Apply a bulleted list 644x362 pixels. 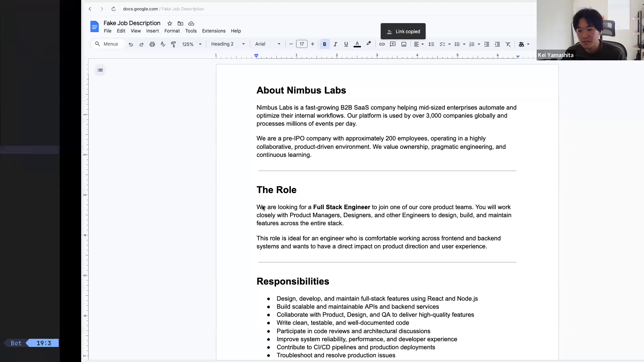coord(457,44)
